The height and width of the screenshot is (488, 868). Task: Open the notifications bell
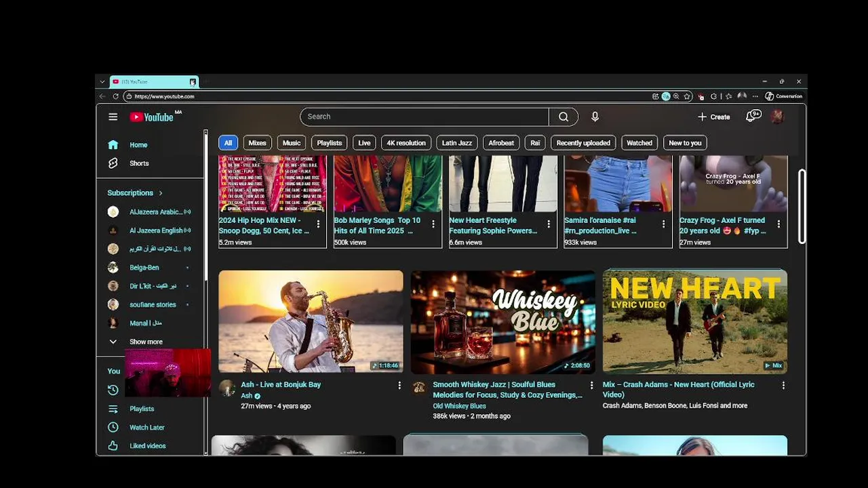[752, 117]
